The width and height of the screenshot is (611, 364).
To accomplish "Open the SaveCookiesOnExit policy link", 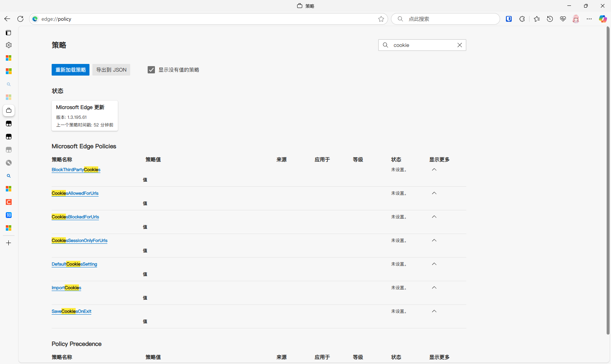I will [x=71, y=311].
